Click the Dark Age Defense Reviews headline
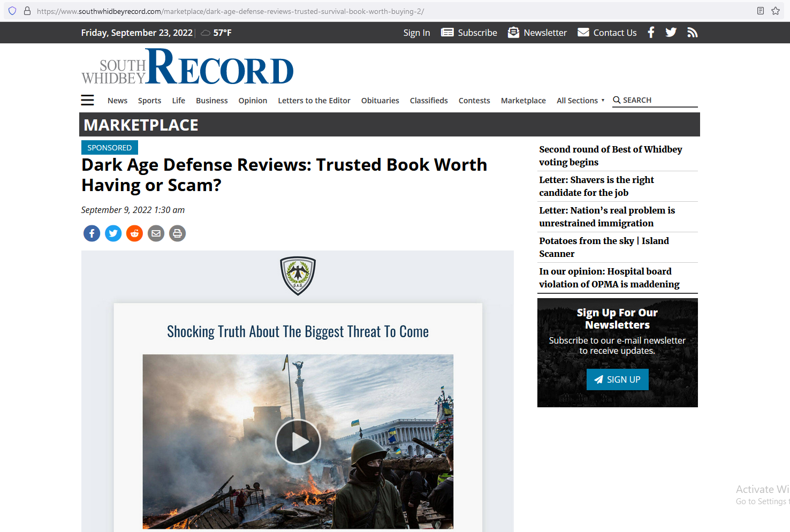Viewport: 790px width, 532px height. click(x=284, y=174)
